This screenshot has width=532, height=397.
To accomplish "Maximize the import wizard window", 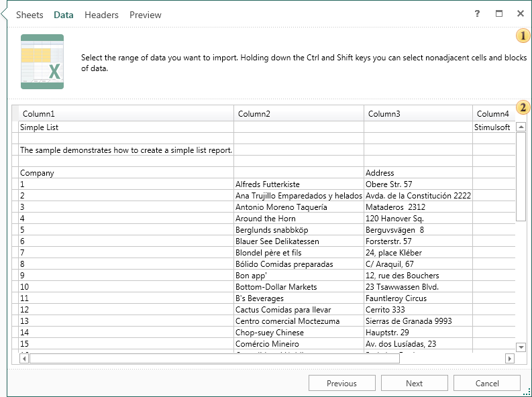I will [x=498, y=13].
